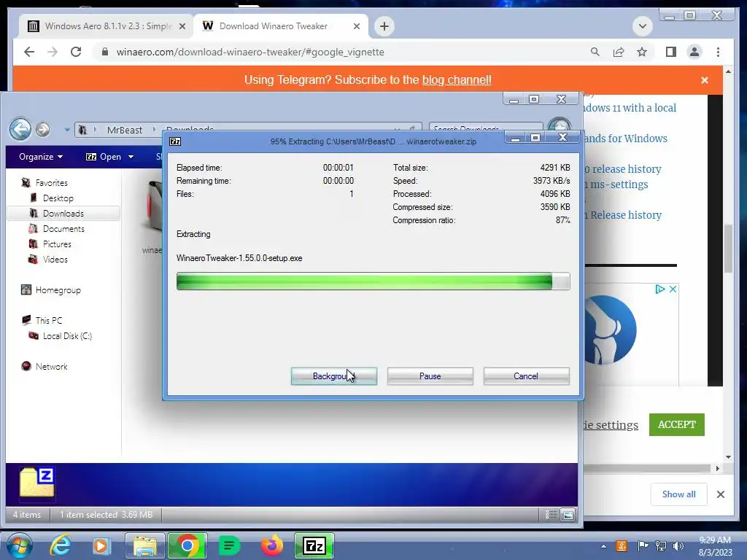Dismiss the Telegram banner
This screenshot has width=747, height=560.
pos(705,80)
